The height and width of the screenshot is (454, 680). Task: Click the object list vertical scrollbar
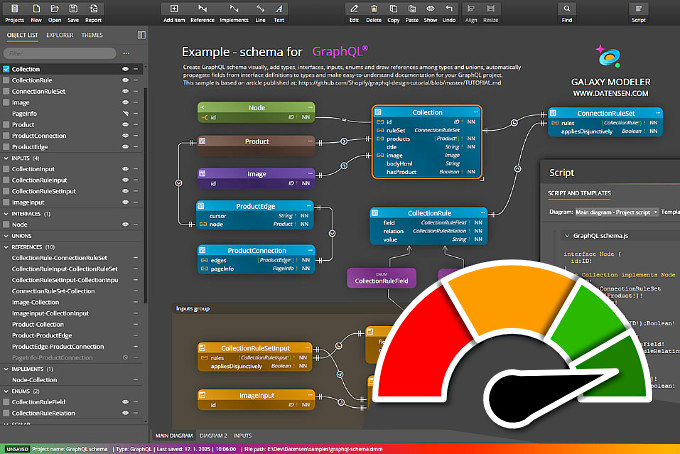click(x=145, y=195)
